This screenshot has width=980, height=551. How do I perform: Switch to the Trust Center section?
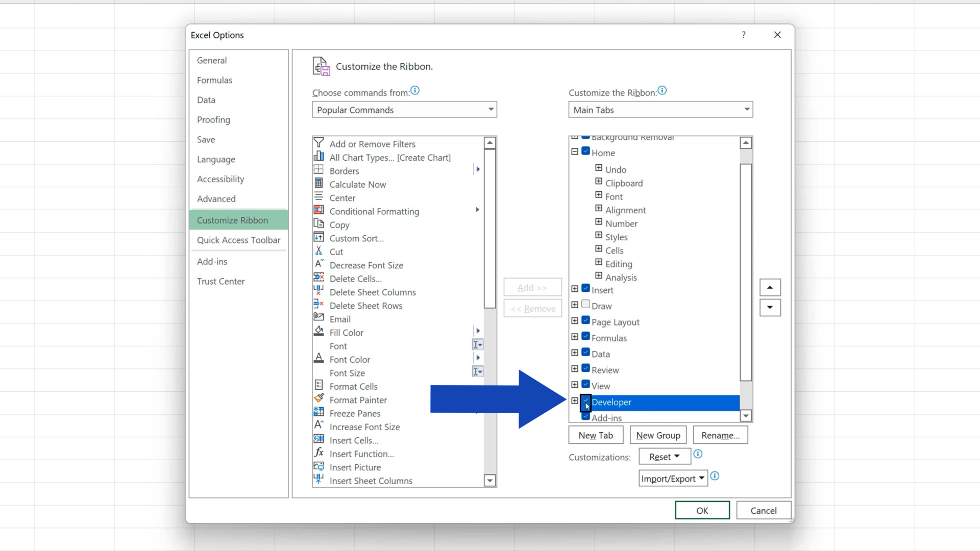point(220,281)
